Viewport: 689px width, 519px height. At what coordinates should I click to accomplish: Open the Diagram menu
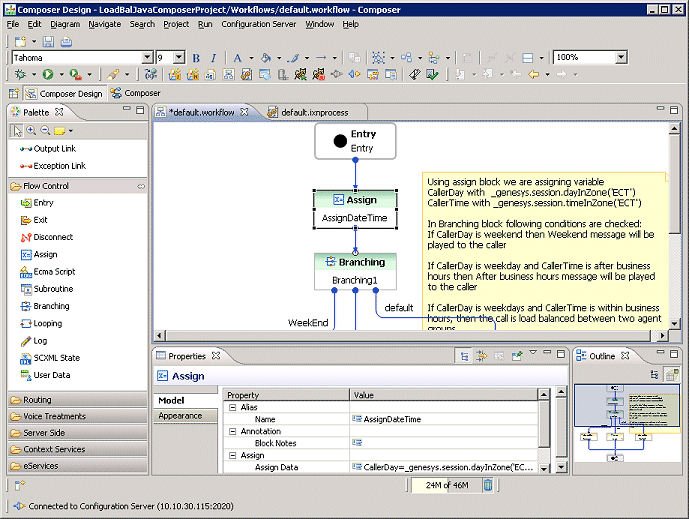[x=65, y=24]
